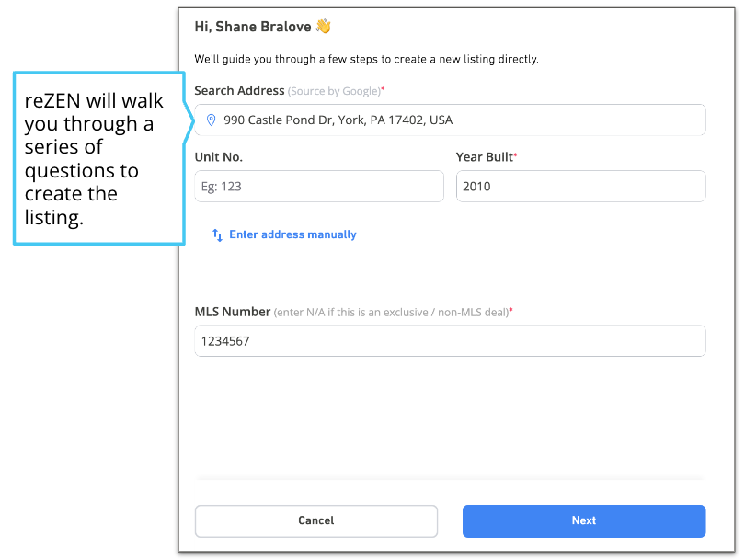
Task: Click the Year Built field containing 2010
Action: click(x=580, y=186)
